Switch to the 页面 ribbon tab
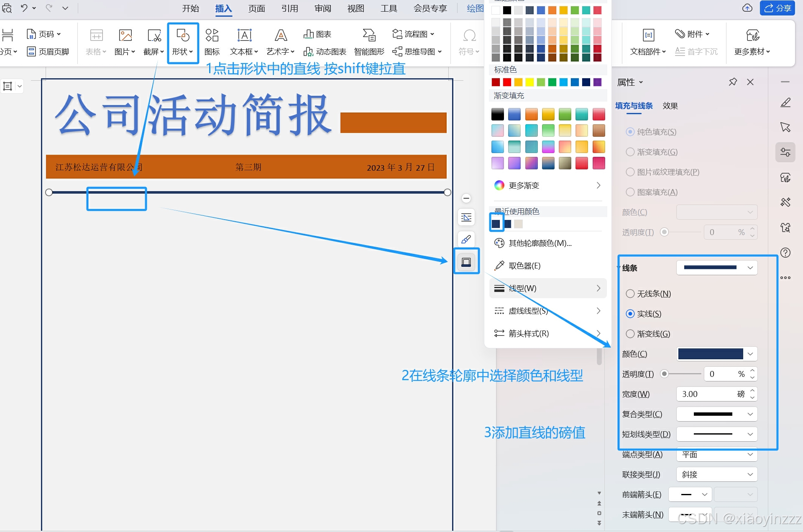The width and height of the screenshot is (803, 532). pyautogui.click(x=256, y=8)
